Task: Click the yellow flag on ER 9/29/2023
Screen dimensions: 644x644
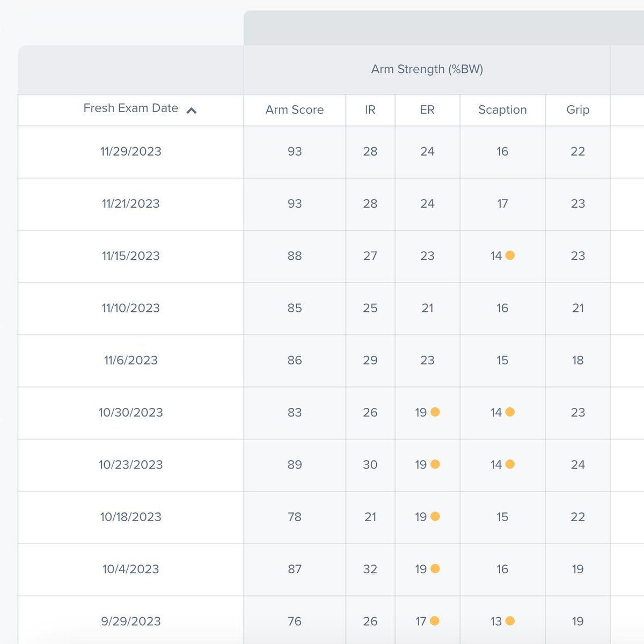Action: click(x=435, y=621)
